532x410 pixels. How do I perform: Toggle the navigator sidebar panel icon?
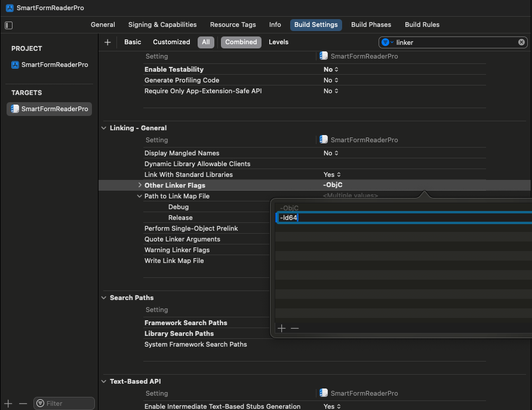[9, 25]
